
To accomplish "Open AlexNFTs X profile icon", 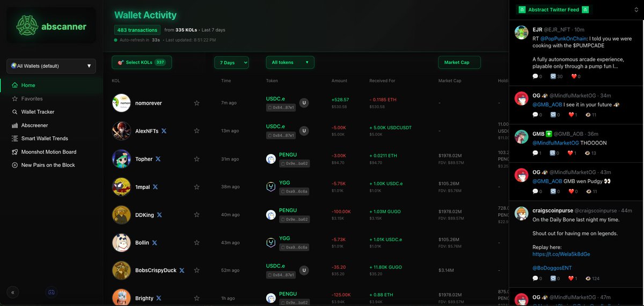I will (x=164, y=131).
